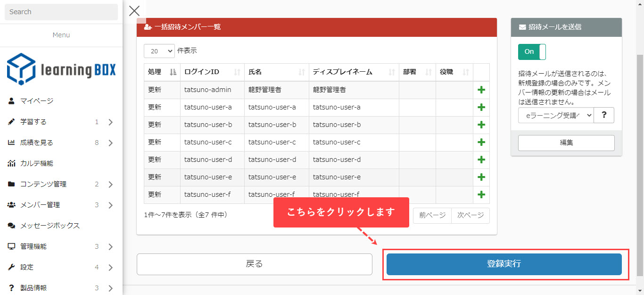This screenshot has width=644, height=295.
Task: Click green plus icon for tatsuno-user-f row
Action: 481,194
